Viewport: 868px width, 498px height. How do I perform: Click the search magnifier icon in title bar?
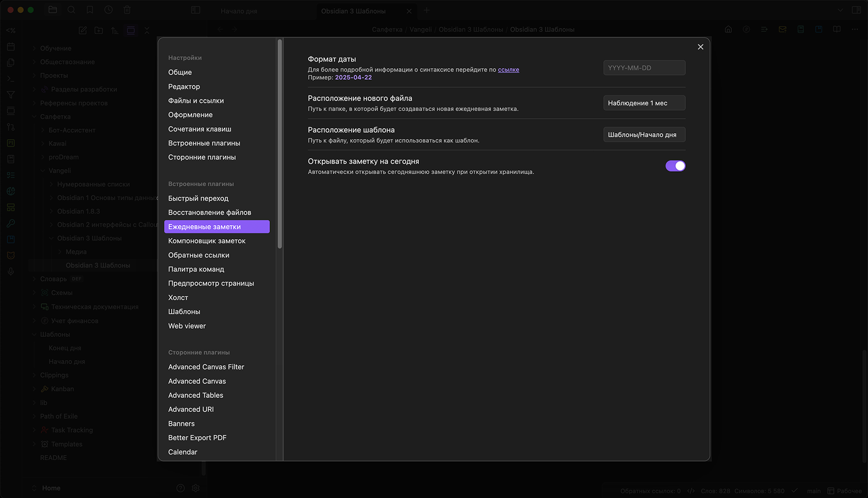pyautogui.click(x=71, y=10)
